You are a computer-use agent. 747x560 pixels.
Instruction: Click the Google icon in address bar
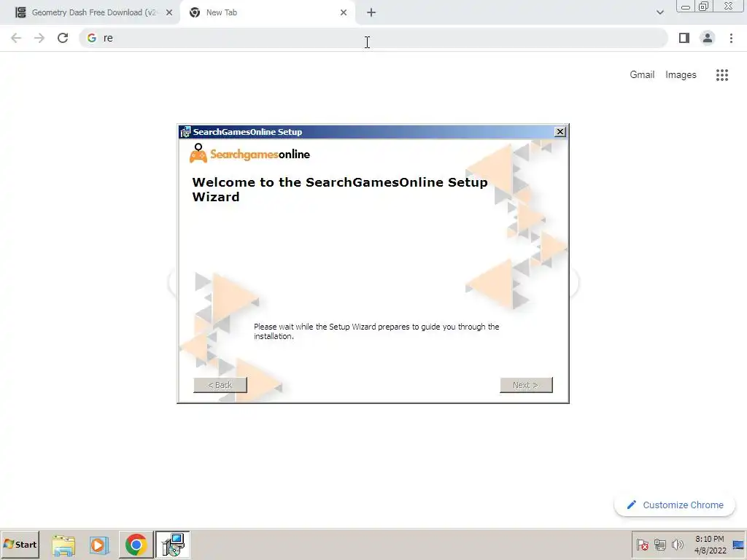coord(92,38)
